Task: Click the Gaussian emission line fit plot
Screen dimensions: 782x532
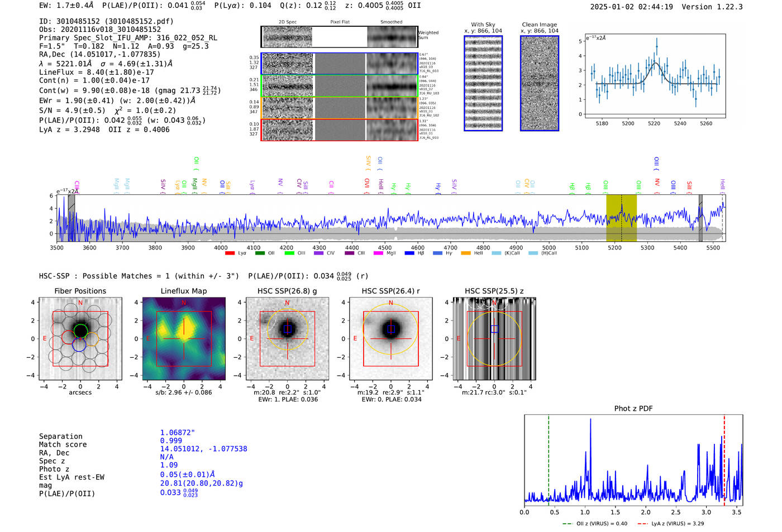Action: pyautogui.click(x=655, y=76)
